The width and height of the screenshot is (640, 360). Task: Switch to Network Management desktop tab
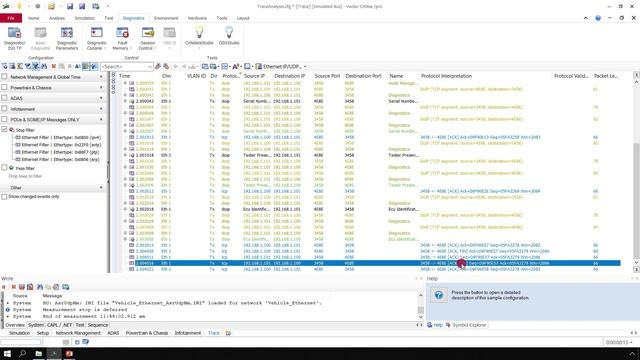pyautogui.click(x=77, y=333)
